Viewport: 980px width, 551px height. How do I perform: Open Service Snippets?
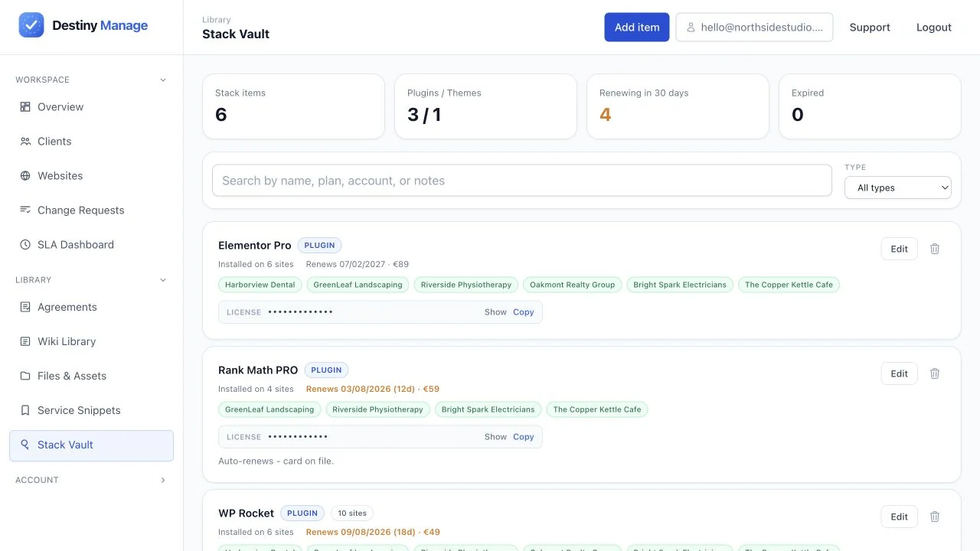91,410
